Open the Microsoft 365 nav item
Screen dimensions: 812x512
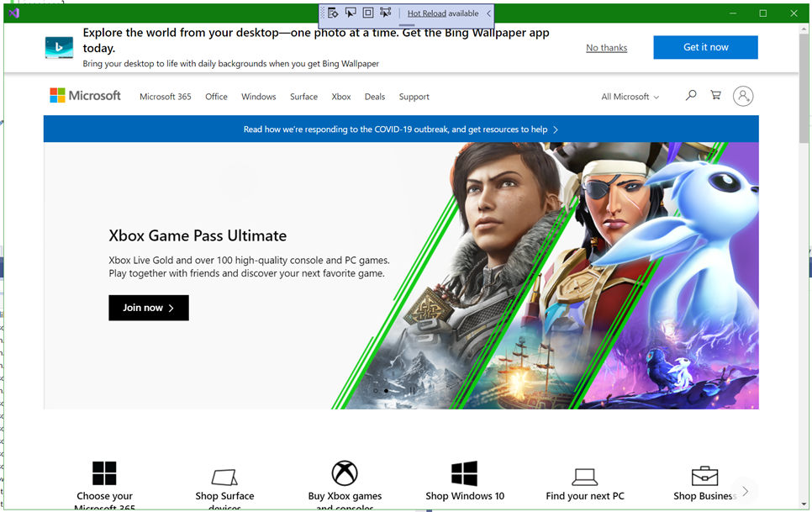tap(166, 97)
